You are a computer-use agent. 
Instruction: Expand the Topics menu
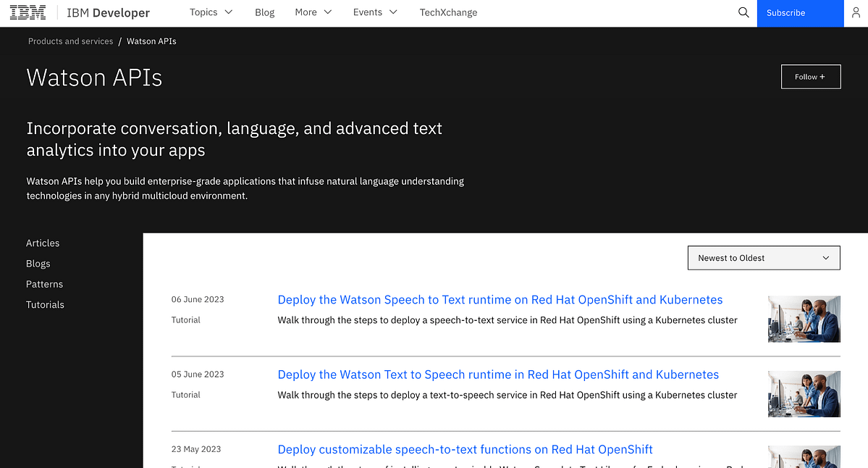coord(211,12)
